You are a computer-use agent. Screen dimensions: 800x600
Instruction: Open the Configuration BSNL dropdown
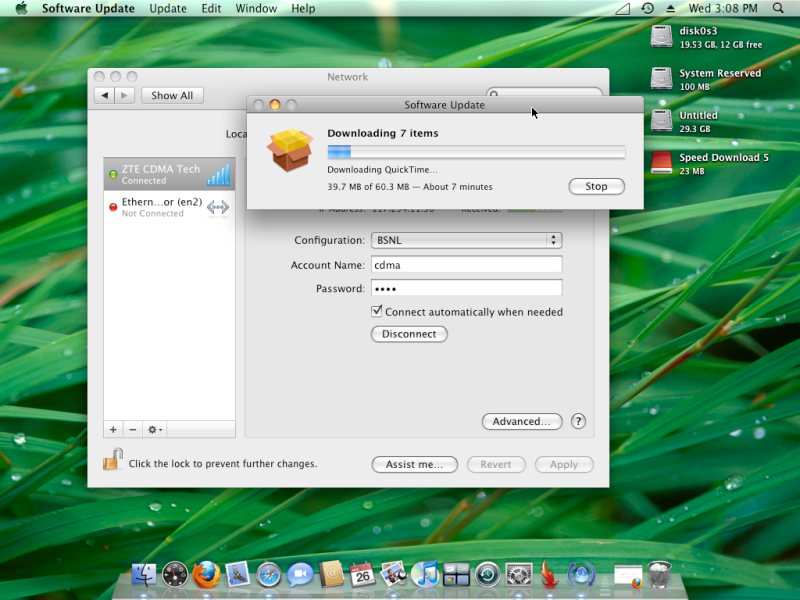[x=466, y=240]
